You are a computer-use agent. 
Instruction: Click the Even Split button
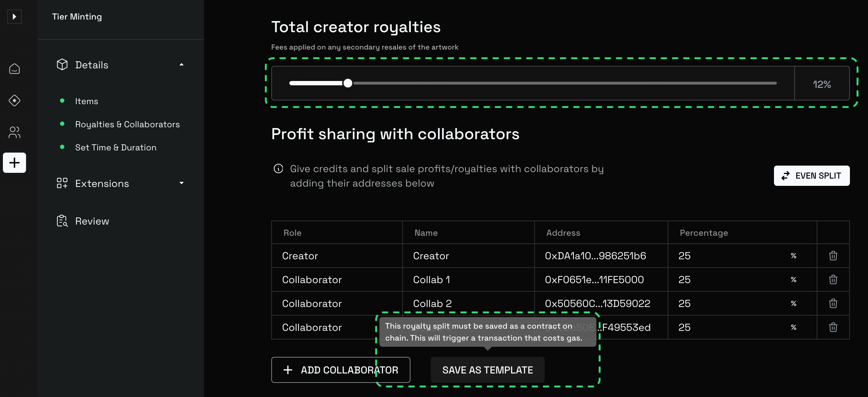tap(812, 176)
